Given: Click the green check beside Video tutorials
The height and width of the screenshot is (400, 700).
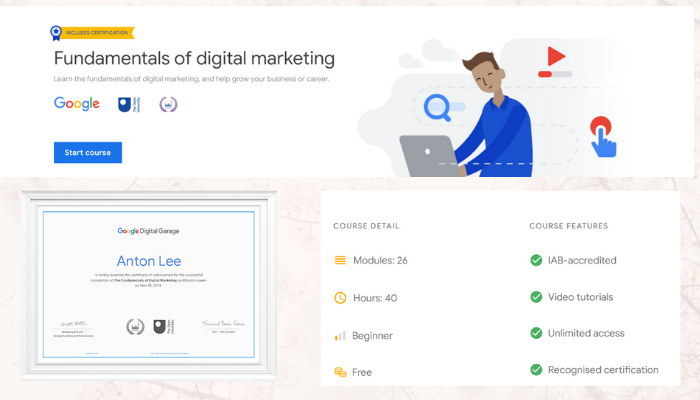Looking at the screenshot, I should [x=536, y=297].
